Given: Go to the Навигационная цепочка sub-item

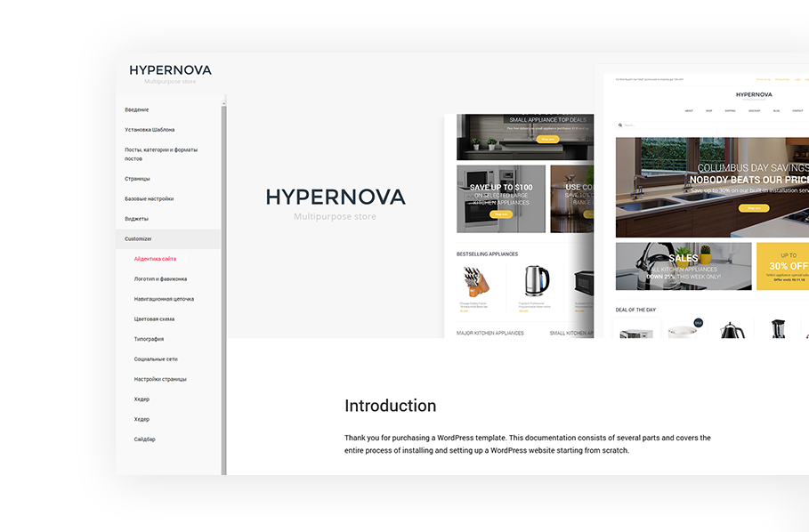Looking at the screenshot, I should click(x=164, y=300).
